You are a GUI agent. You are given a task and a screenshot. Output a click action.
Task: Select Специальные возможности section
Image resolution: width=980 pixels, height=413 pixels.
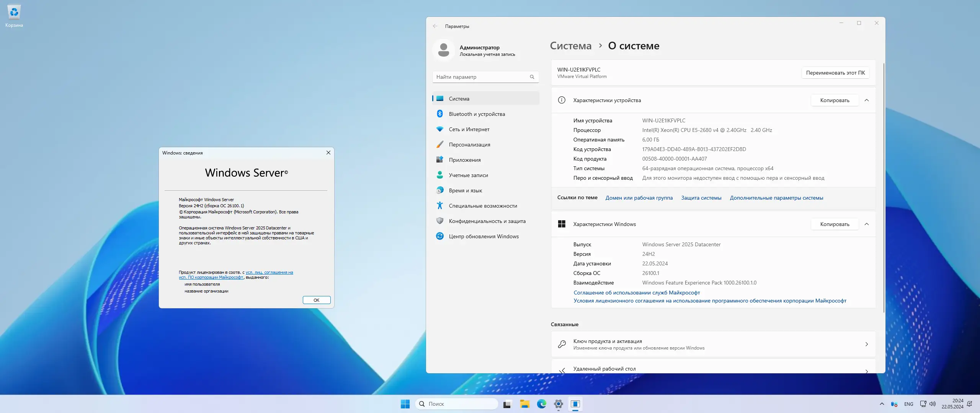(483, 205)
